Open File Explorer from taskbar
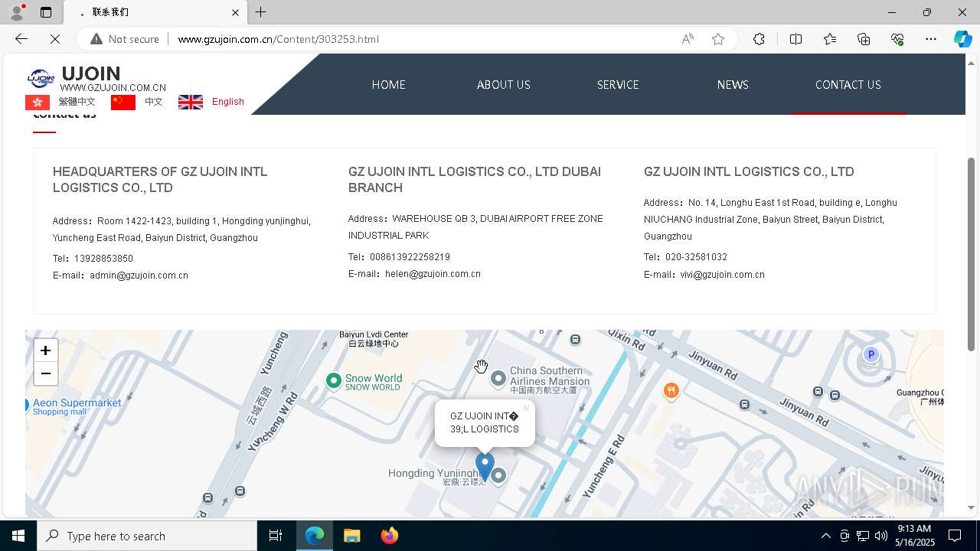Viewport: 980px width, 551px height. click(351, 536)
